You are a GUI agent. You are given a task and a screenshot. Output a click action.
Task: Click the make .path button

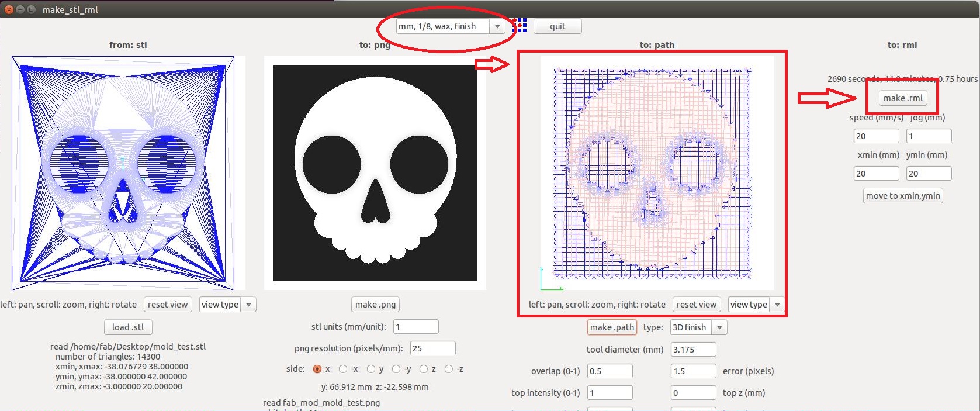pyautogui.click(x=612, y=327)
